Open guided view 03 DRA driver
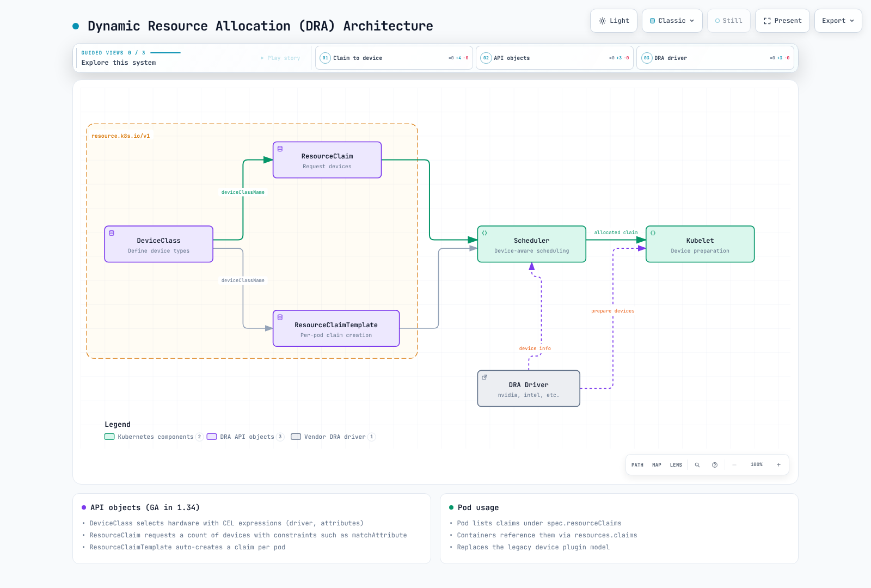The height and width of the screenshot is (588, 871). pos(715,58)
